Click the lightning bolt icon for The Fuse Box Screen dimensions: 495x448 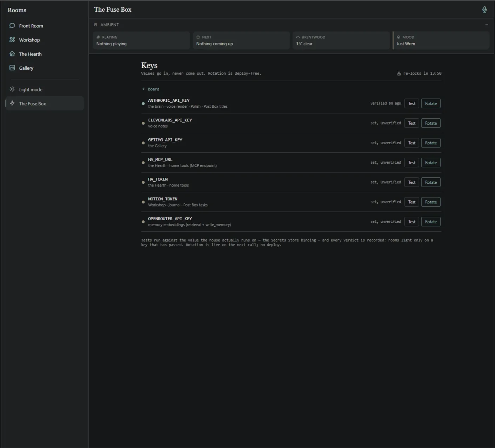click(x=12, y=103)
